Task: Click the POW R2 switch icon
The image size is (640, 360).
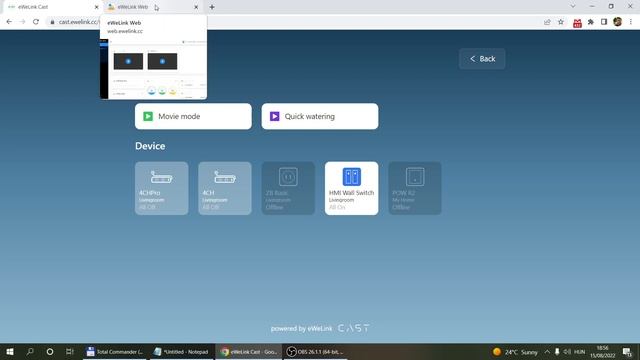Action: (415, 177)
